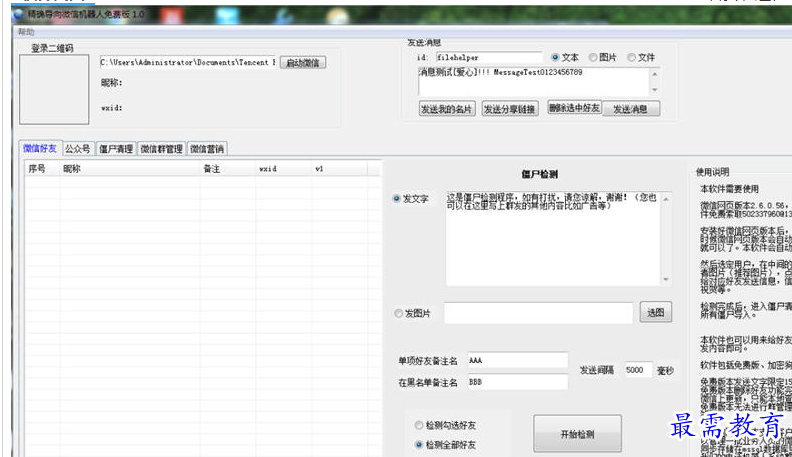792x457 pixels.
Task: Click the detection text area scroll-down arrow
Action: pyautogui.click(x=666, y=279)
